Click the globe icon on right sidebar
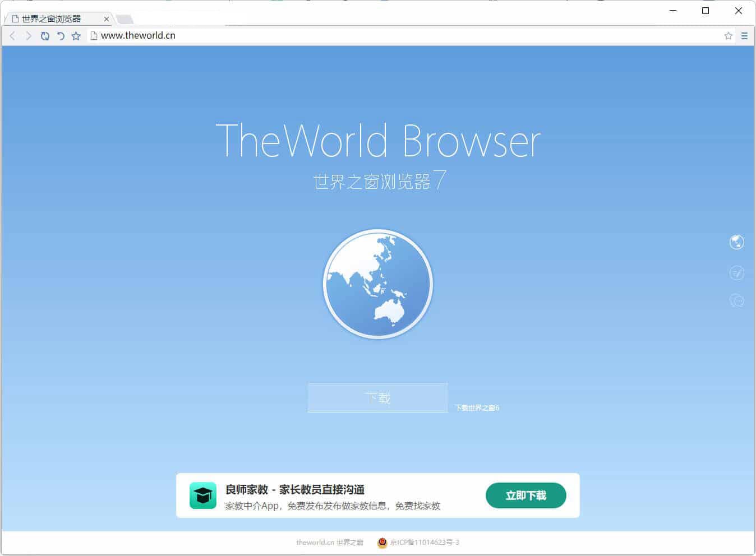Viewport: 756px width, 556px height. (736, 242)
